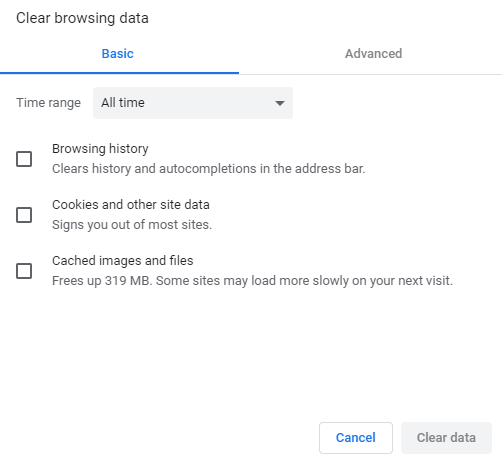Click the Frees up 319 MB description
The image size is (502, 461).
[252, 281]
